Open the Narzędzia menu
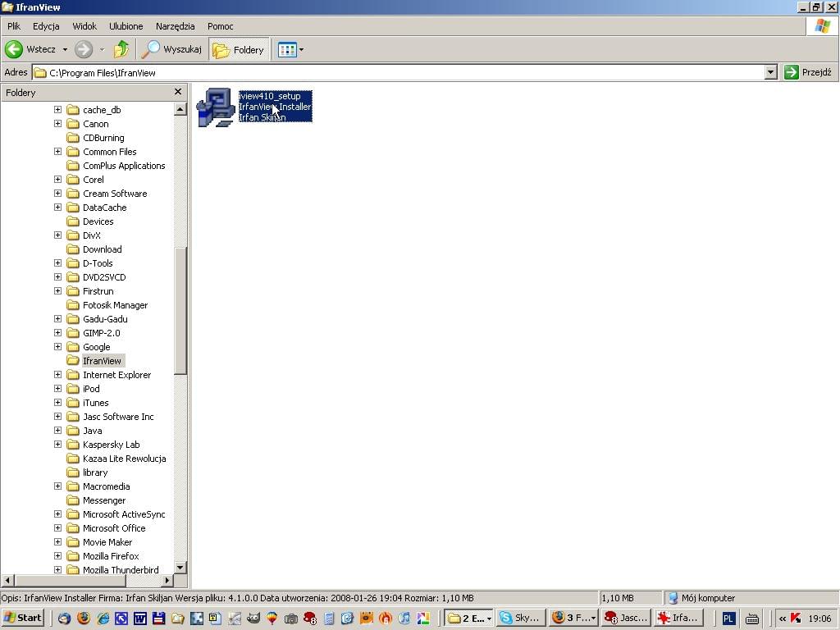 176,25
